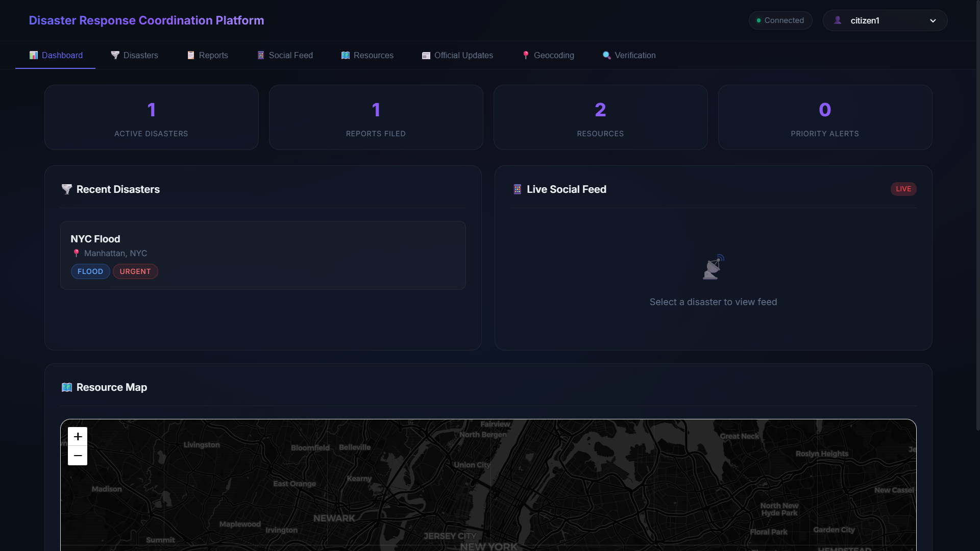Click the tornado icon beside Disasters
Viewport: 980px width, 551px height.
click(115, 55)
